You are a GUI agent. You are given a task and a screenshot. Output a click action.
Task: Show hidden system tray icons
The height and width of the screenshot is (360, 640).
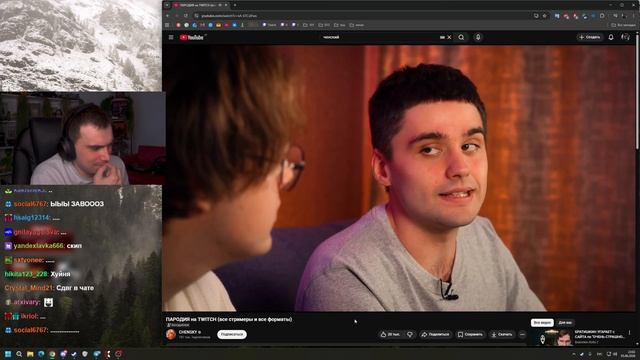pos(574,354)
